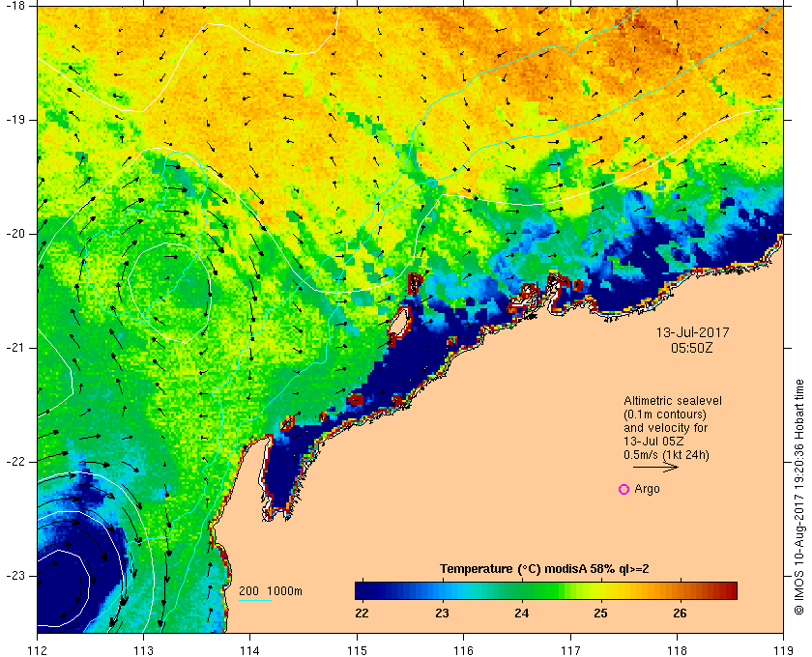The height and width of the screenshot is (657, 812).
Task: Click the '0.5m/s (1kt 24h)' text
Action: [666, 455]
